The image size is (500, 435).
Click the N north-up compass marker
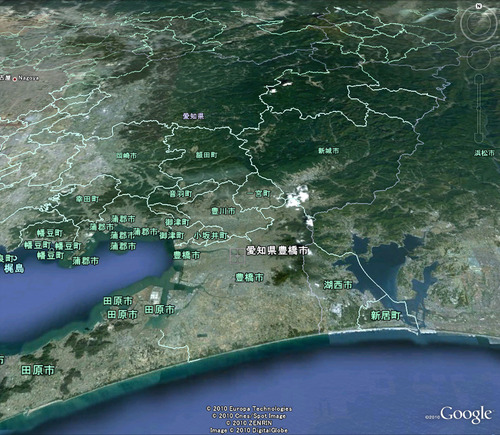coord(479,6)
